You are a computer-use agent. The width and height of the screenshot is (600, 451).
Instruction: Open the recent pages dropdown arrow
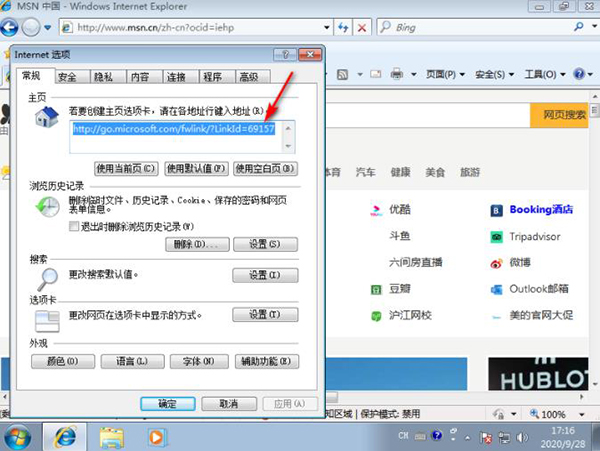[47, 28]
